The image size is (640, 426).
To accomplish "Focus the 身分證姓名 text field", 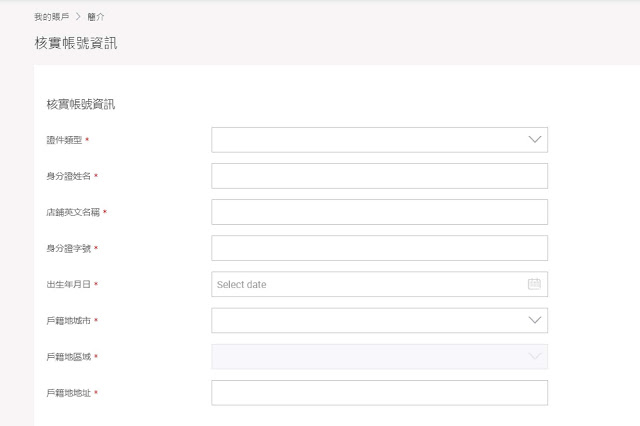I will click(379, 176).
